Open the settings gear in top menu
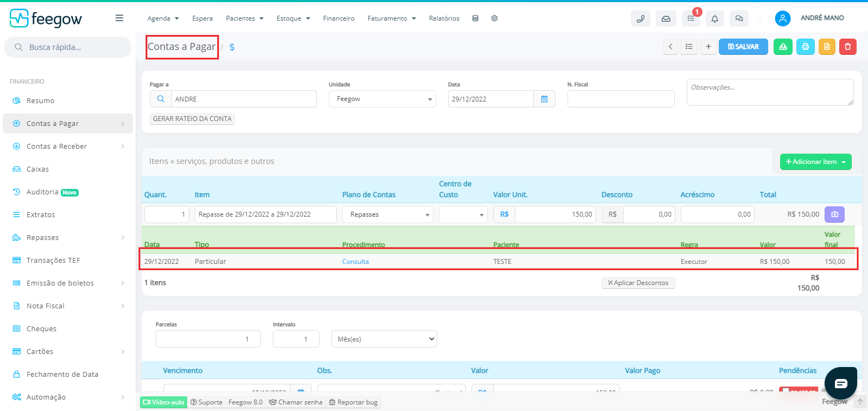The height and width of the screenshot is (411, 868). click(x=494, y=18)
